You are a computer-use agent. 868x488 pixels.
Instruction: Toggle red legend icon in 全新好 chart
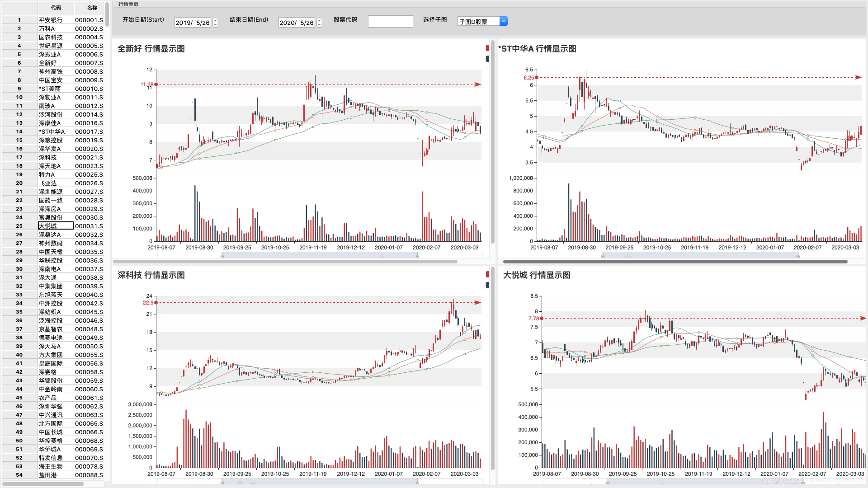487,48
